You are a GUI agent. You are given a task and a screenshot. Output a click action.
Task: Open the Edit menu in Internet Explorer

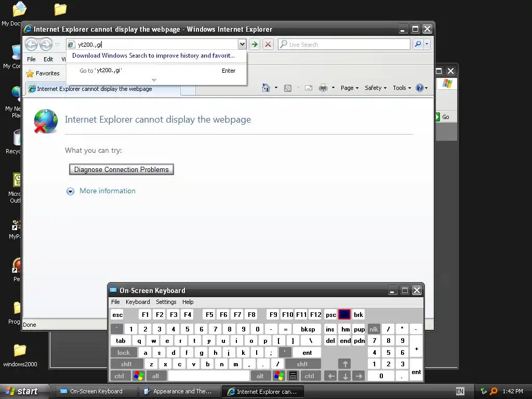[x=48, y=59]
